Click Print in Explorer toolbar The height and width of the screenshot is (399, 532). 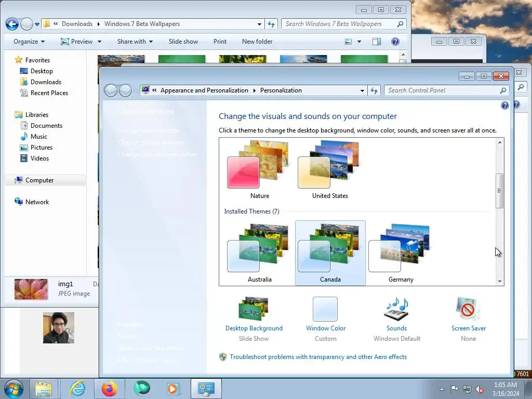[220, 42]
